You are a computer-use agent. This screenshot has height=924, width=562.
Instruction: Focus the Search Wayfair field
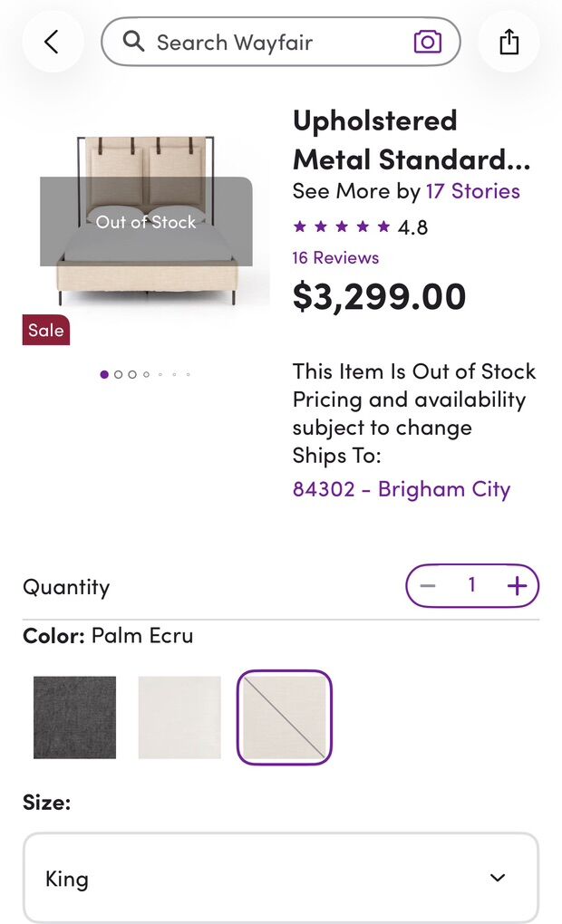tap(272, 42)
